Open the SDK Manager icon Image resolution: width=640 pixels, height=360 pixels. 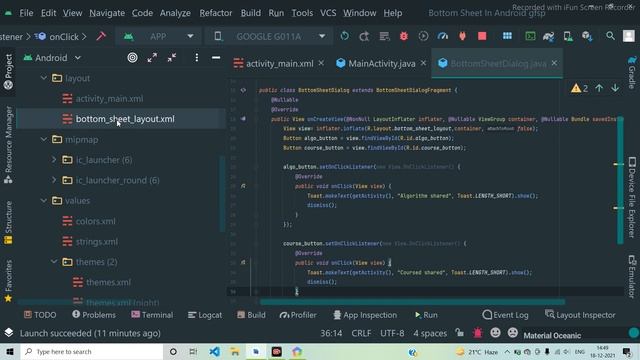tap(587, 36)
